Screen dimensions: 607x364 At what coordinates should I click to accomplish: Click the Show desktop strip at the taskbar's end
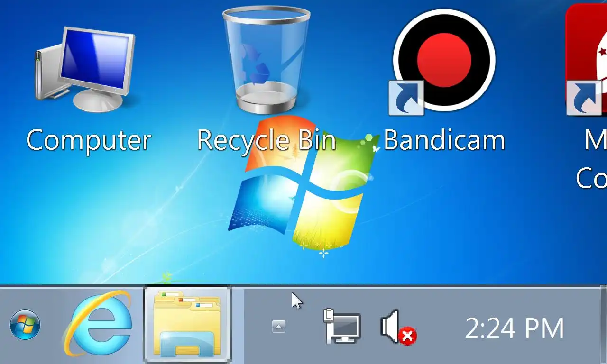(x=603, y=324)
